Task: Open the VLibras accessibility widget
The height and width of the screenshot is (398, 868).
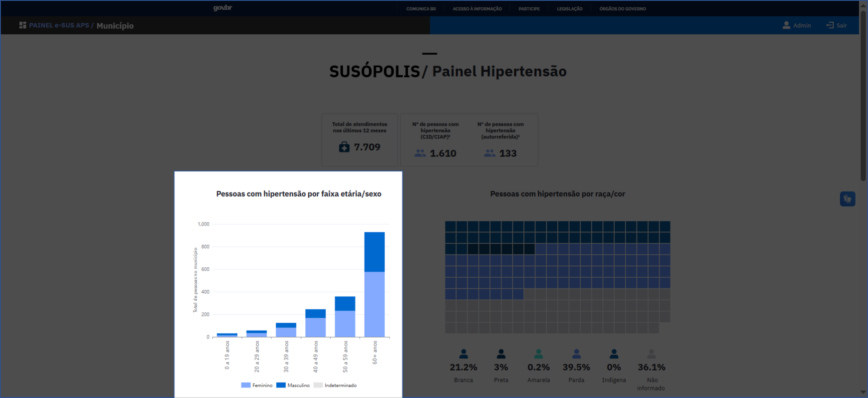Action: (x=847, y=199)
